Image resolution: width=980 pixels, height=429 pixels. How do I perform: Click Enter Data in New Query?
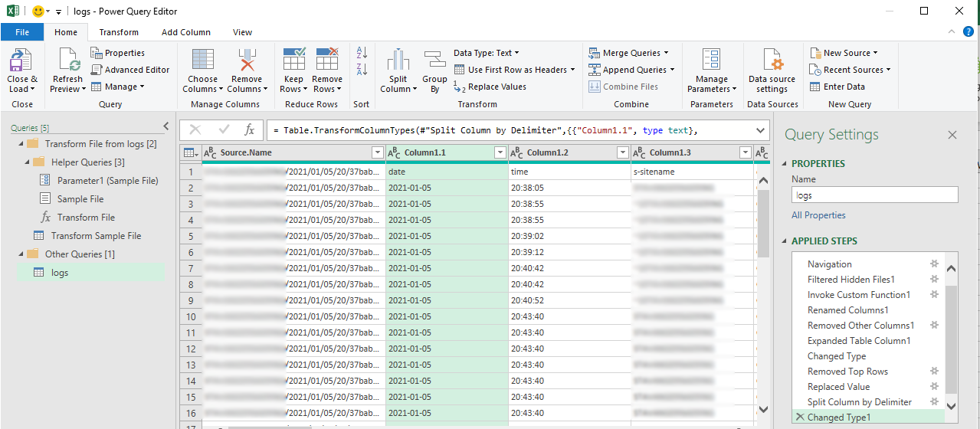point(837,87)
